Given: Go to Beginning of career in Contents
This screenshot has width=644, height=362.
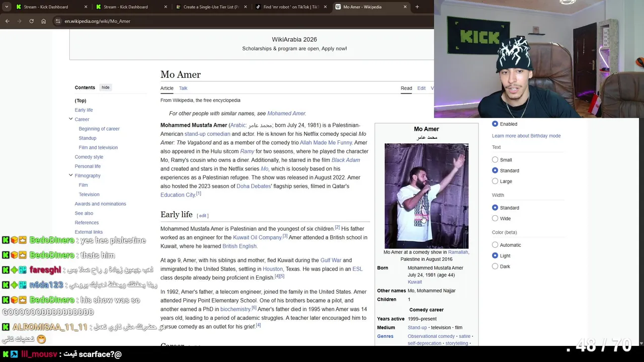Looking at the screenshot, I should coord(99,129).
